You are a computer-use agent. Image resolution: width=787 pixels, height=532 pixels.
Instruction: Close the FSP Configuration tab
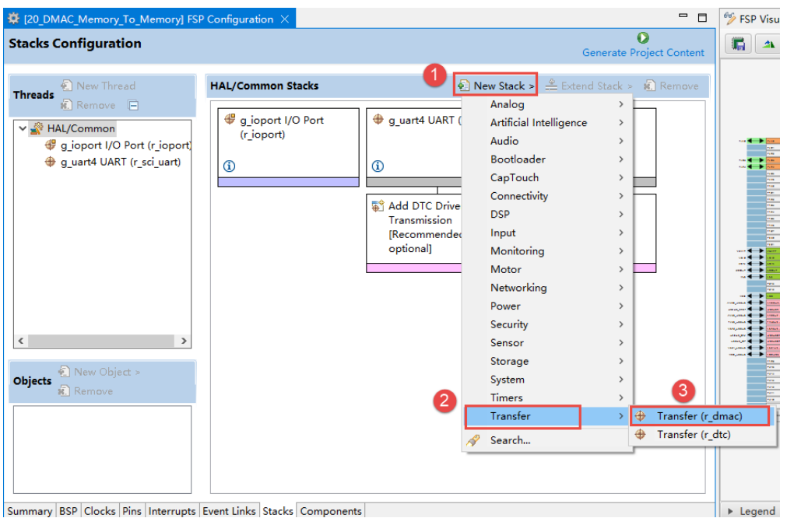(x=285, y=19)
